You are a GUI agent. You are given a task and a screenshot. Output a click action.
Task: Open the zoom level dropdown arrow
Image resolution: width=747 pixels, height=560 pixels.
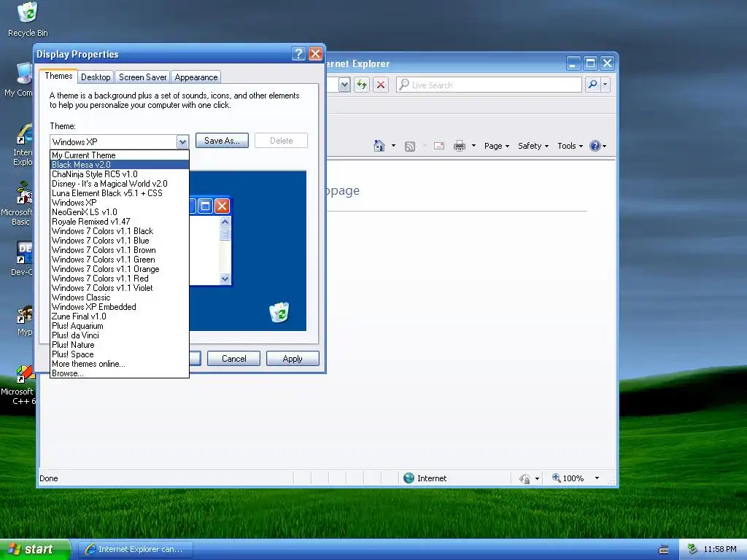click(x=597, y=478)
